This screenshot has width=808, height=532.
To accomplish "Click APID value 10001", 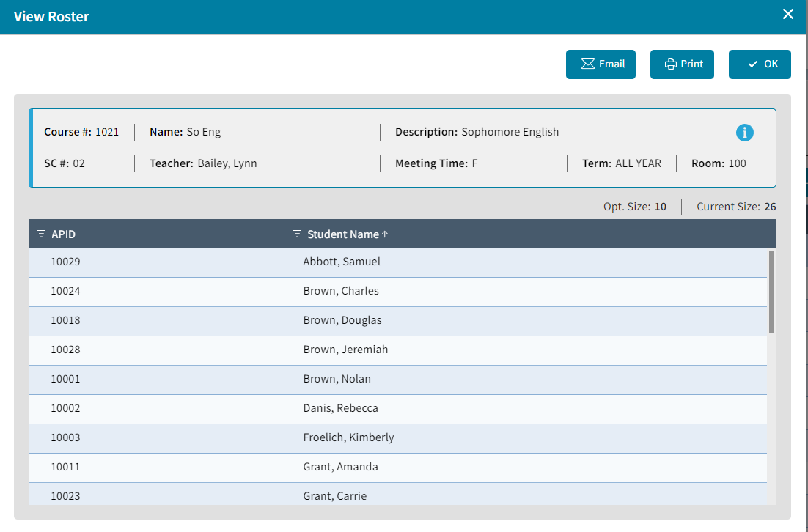I will point(65,379).
